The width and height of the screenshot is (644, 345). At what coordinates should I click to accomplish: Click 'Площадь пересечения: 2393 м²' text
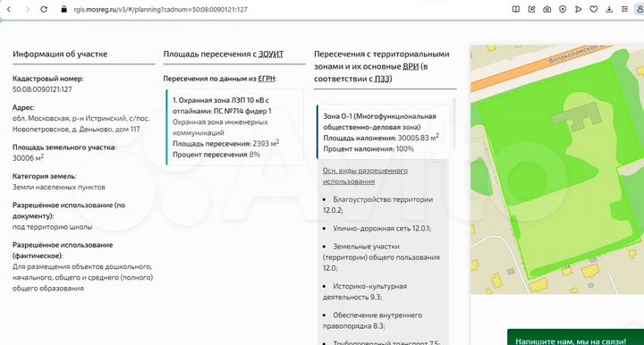point(225,143)
